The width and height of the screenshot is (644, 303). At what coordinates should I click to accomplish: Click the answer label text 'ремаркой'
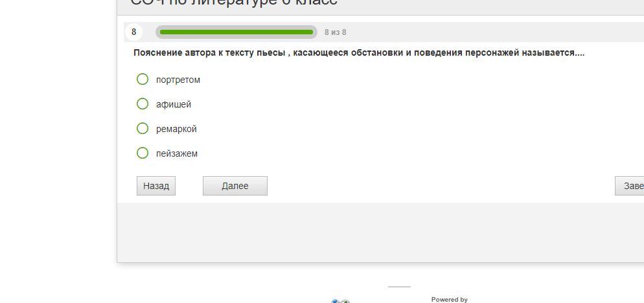pyautogui.click(x=176, y=129)
